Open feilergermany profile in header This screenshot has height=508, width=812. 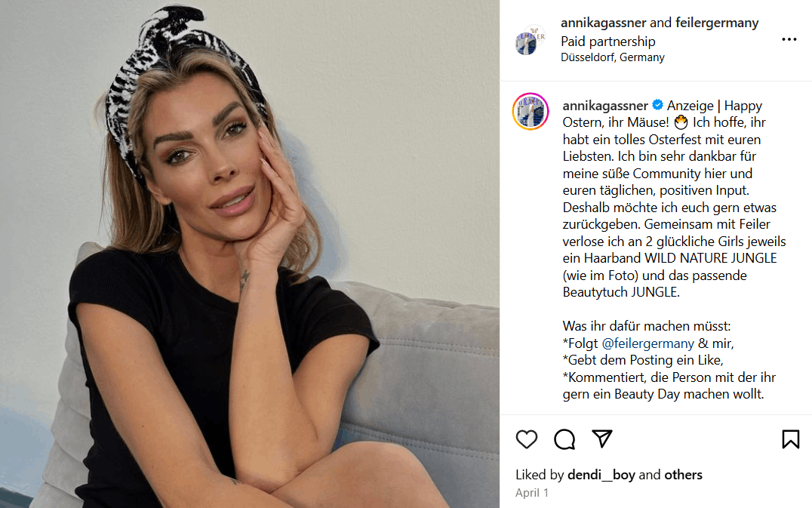click(717, 23)
